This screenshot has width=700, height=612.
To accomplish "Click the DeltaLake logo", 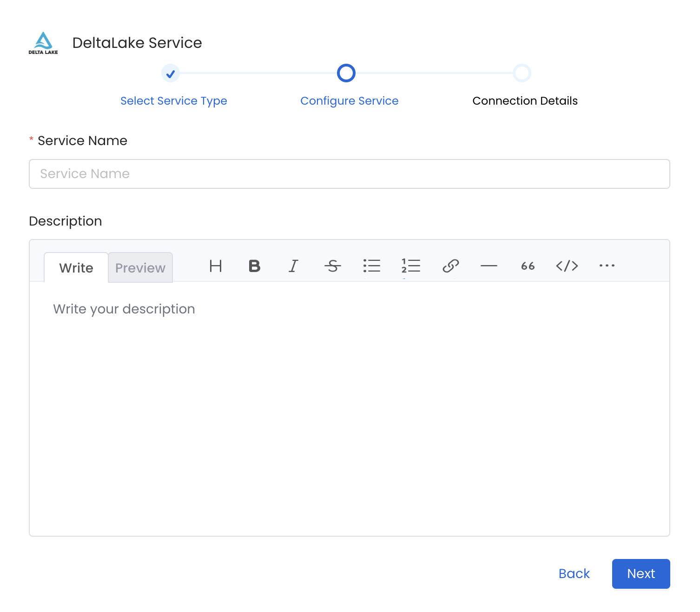I will tap(43, 43).
